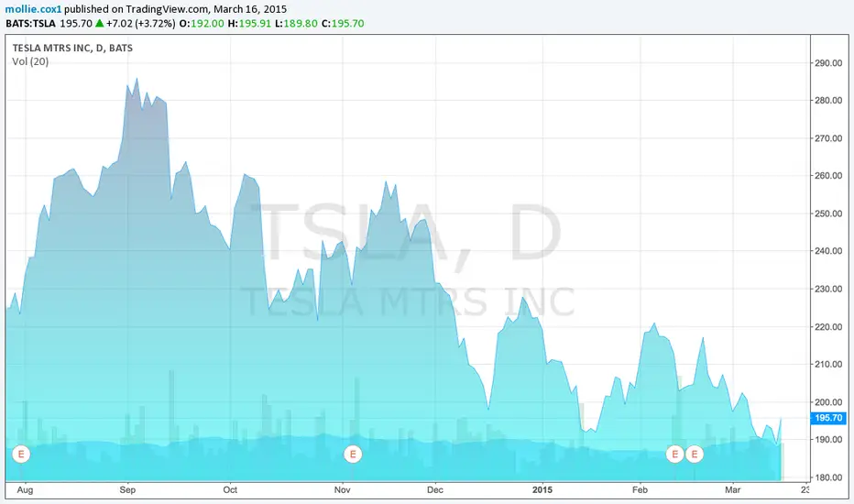Click the BATS:TSLA ticker symbol text
Screen dimensions: 854x504
click(x=30, y=24)
